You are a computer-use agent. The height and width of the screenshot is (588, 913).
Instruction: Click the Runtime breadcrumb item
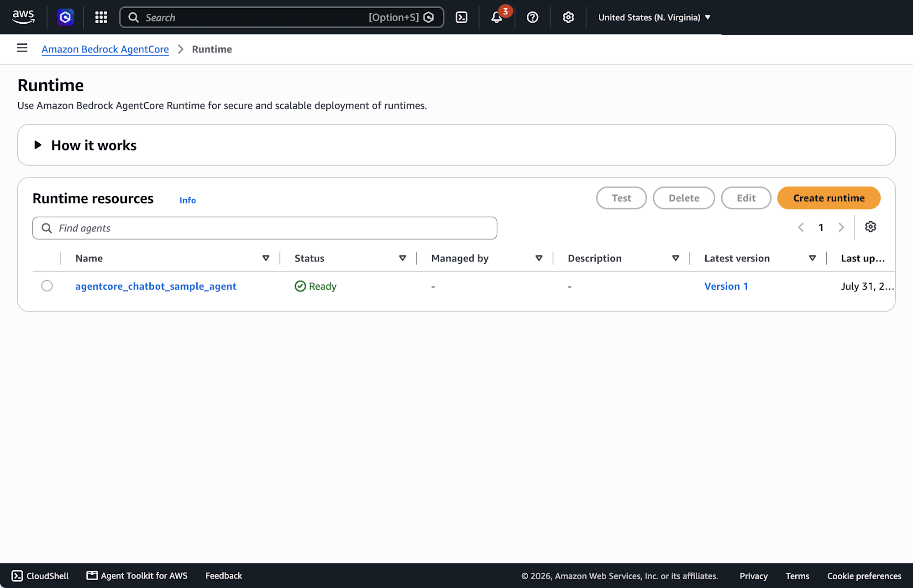pyautogui.click(x=212, y=49)
